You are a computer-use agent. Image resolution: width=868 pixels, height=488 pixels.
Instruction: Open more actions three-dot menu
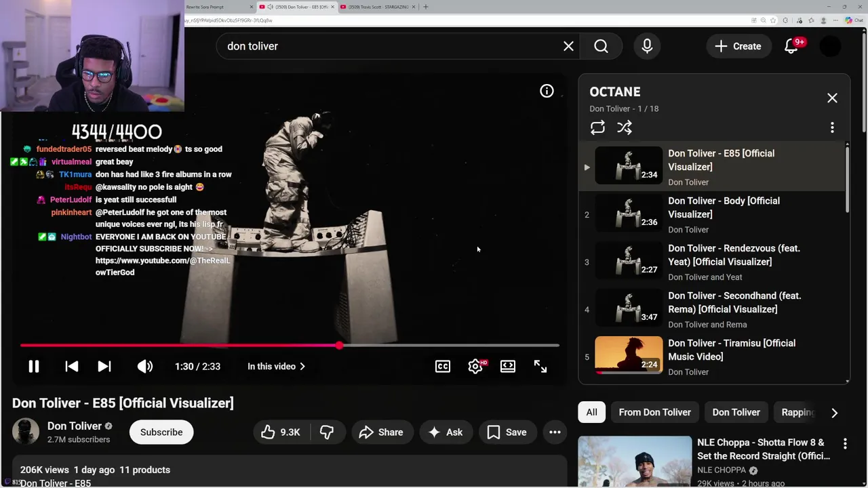pos(555,432)
